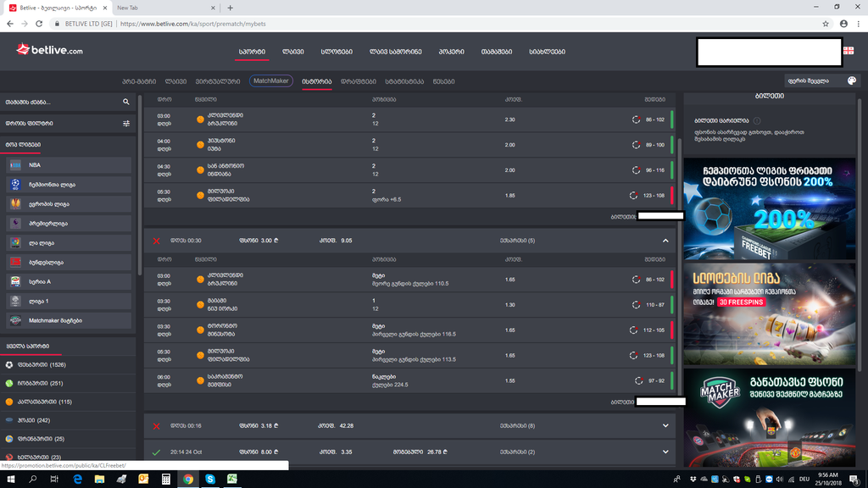Screen dimensions: 868x488
Task: Expand the bet with odds 42.28
Action: (x=665, y=425)
